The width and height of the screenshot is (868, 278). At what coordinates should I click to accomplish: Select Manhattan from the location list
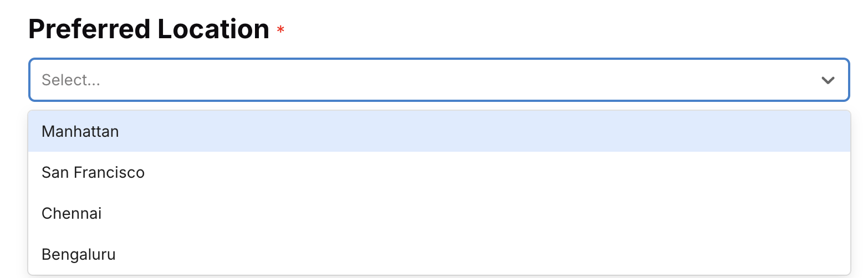(x=80, y=132)
